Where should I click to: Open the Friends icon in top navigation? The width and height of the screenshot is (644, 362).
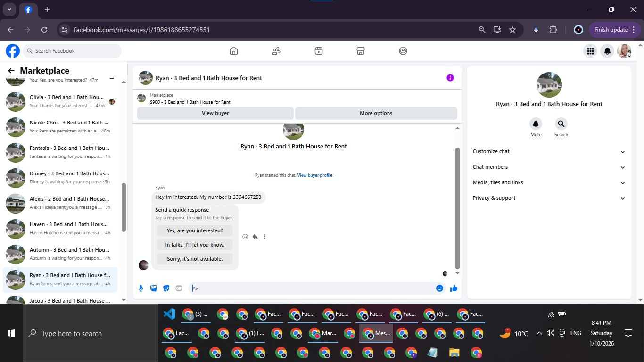click(x=276, y=51)
